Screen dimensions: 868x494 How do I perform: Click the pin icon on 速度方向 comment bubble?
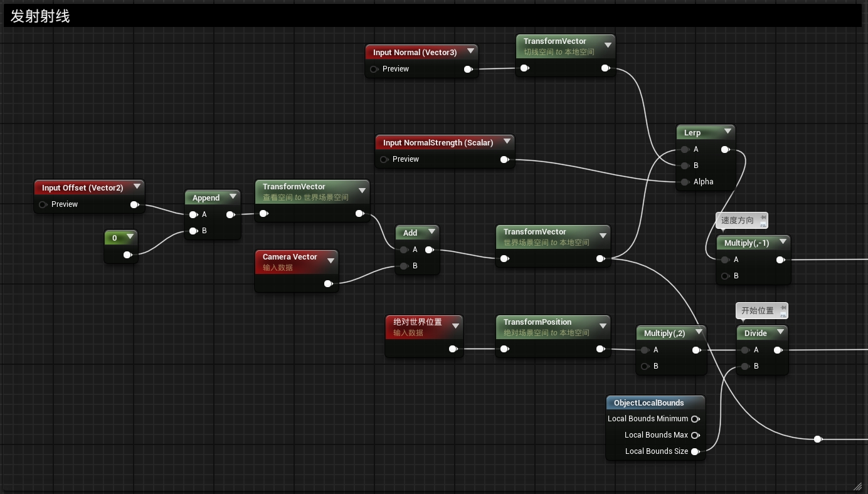pyautogui.click(x=763, y=220)
